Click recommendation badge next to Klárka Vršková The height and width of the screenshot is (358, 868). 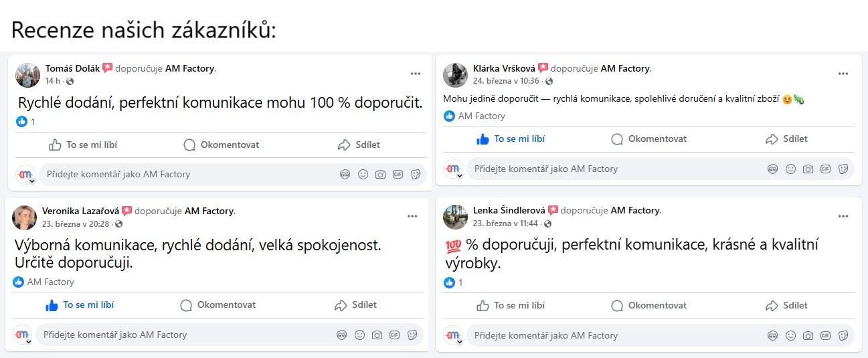543,68
